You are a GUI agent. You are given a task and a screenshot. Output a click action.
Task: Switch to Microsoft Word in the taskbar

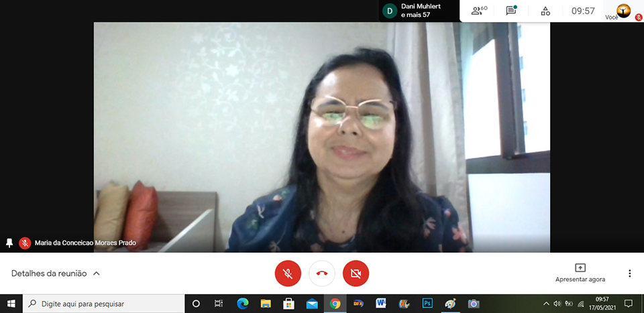pyautogui.click(x=381, y=304)
